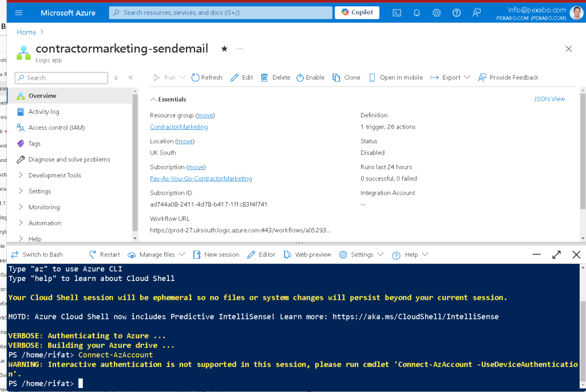Viewport: 586px width, 392px height.
Task: Open Manage files dropdown
Action: (x=156, y=255)
